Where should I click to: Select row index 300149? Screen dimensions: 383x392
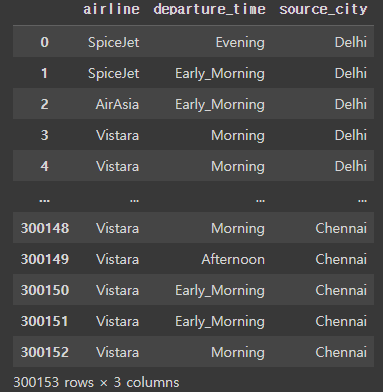click(x=45, y=259)
